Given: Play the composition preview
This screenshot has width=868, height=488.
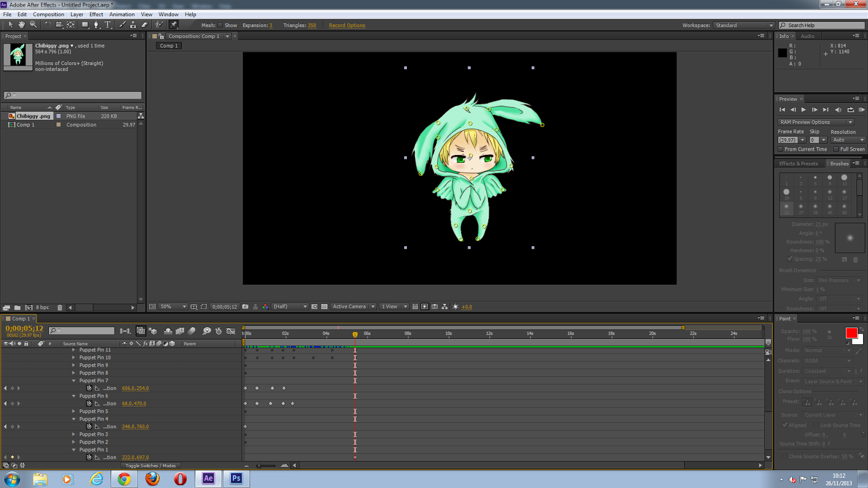Looking at the screenshot, I should tap(803, 110).
